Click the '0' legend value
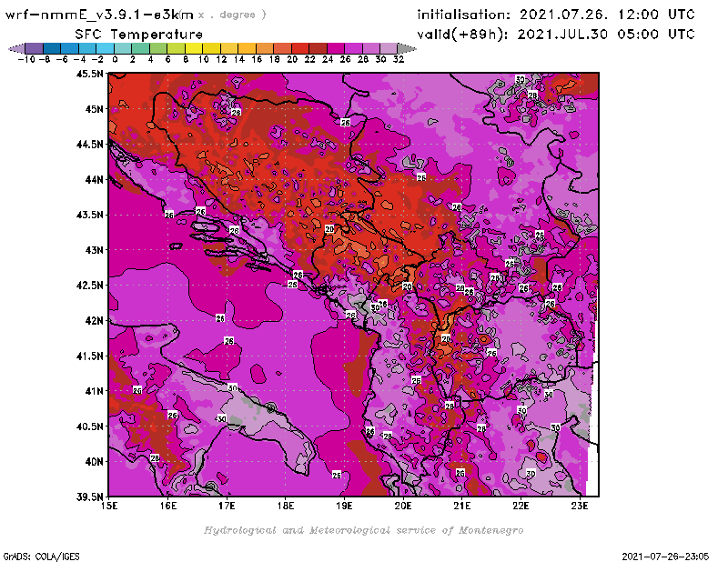The height and width of the screenshot is (562, 728). coord(116,59)
